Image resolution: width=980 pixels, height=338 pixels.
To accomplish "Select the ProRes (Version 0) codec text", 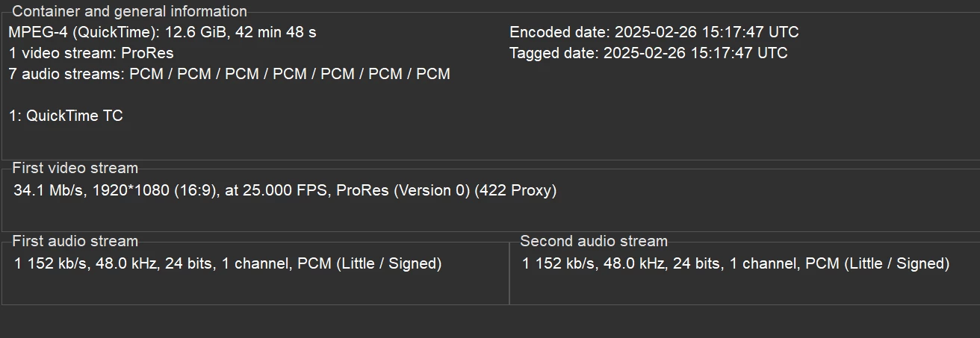I will (403, 190).
